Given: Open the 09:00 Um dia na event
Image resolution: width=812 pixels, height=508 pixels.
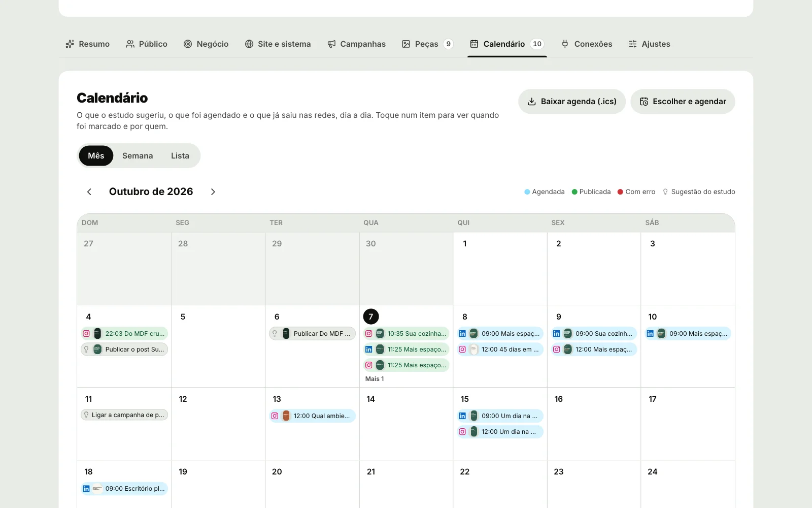Looking at the screenshot, I should (x=500, y=416).
